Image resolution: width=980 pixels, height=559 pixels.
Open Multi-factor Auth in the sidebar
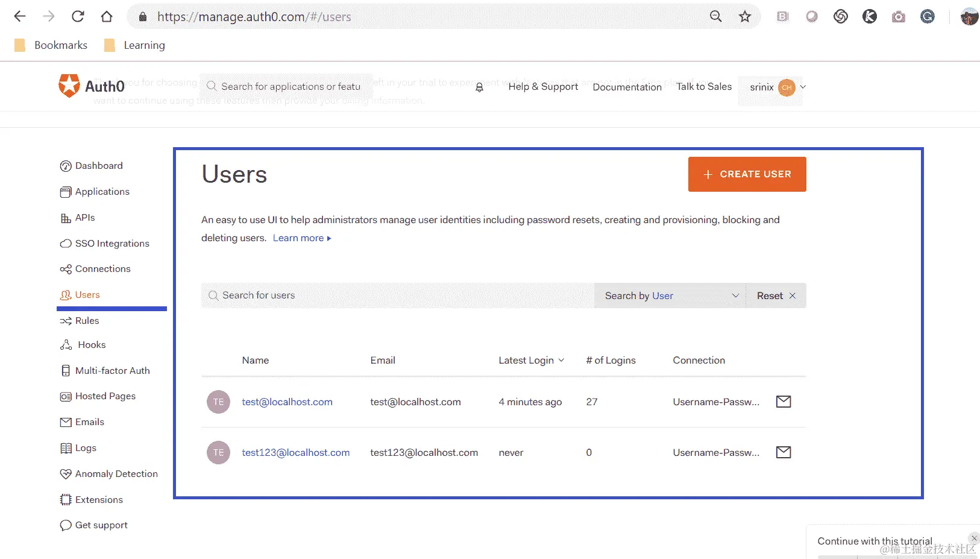pyautogui.click(x=105, y=371)
